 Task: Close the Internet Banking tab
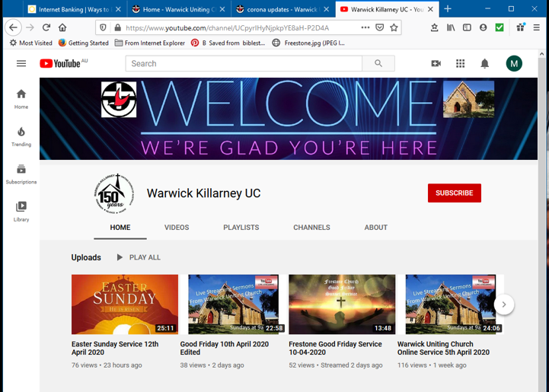click(118, 9)
